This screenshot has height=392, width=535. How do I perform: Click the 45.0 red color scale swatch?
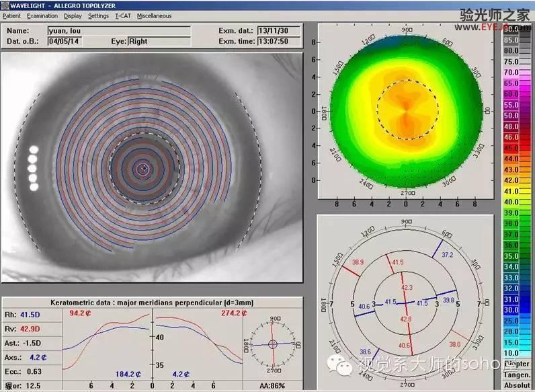tap(518, 148)
